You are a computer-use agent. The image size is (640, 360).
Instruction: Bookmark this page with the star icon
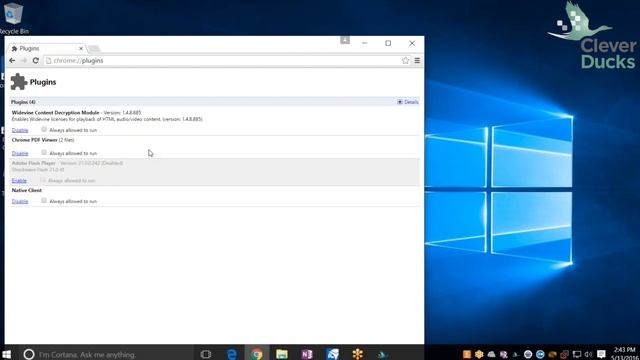pos(405,60)
